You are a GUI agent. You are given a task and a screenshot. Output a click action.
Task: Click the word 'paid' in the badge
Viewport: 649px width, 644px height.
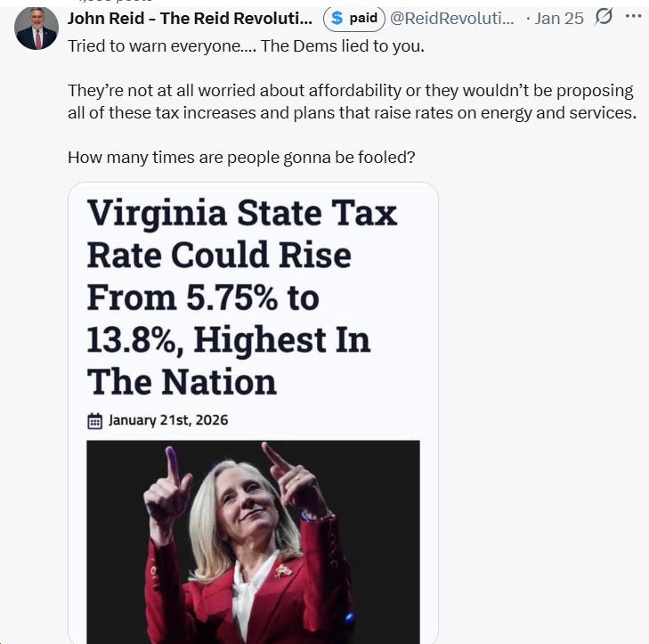pos(363,18)
